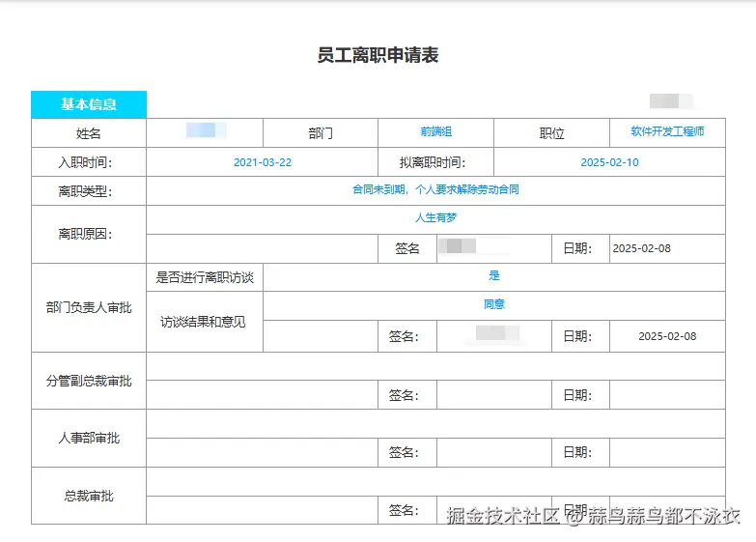Click the 员工离职申请表 title
The width and height of the screenshot is (756, 542).
(378, 55)
